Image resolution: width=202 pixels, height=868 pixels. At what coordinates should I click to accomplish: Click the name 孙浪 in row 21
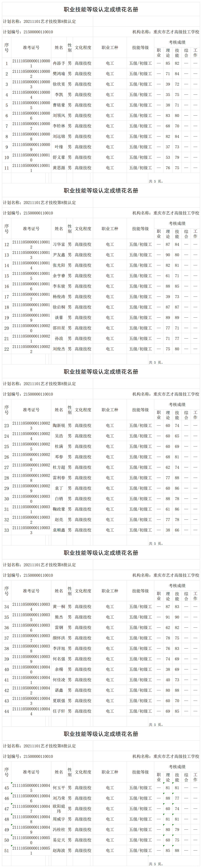coord(59,339)
